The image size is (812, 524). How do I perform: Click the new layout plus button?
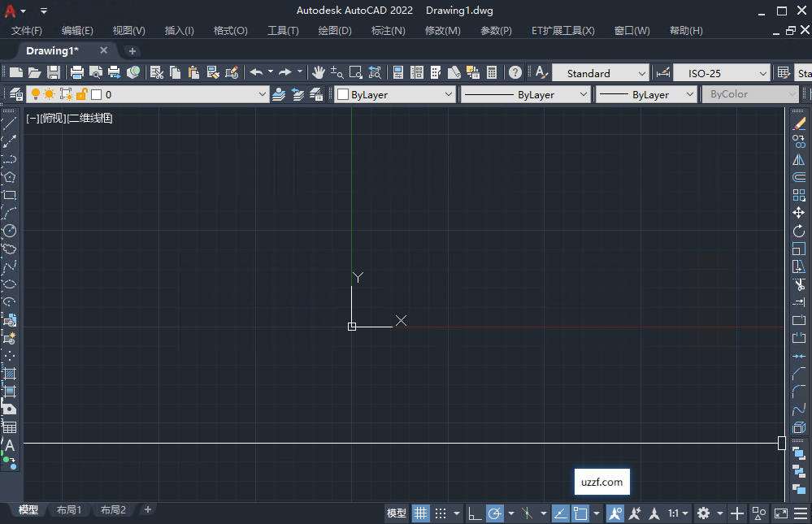146,509
